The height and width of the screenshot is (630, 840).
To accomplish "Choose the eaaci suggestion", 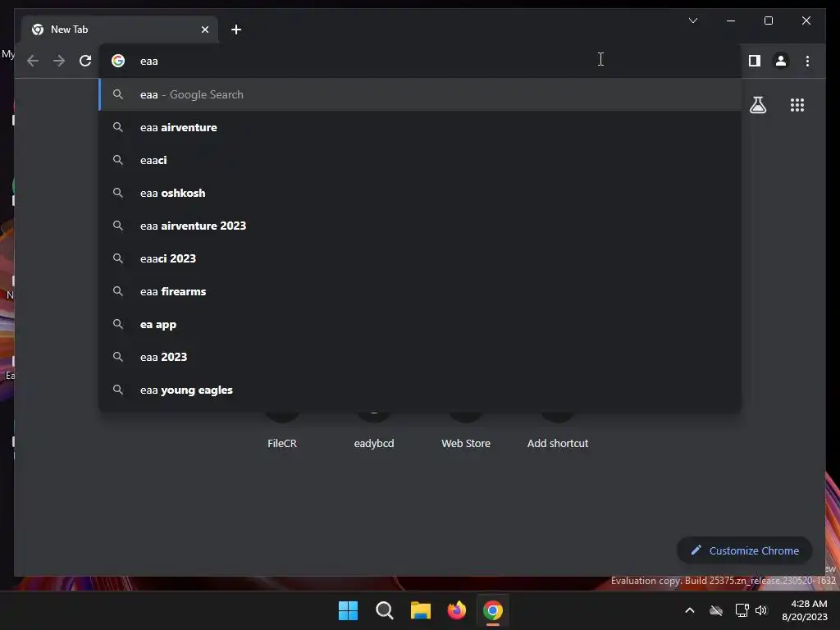I will (420, 160).
